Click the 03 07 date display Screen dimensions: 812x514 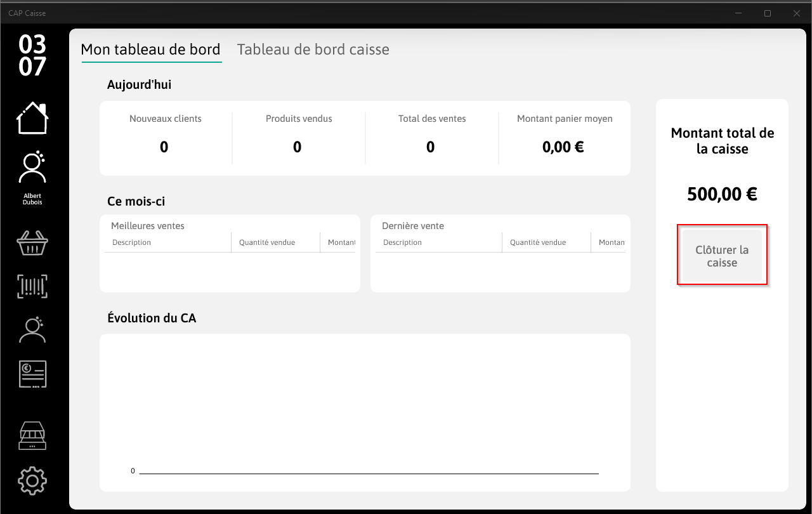(32, 55)
